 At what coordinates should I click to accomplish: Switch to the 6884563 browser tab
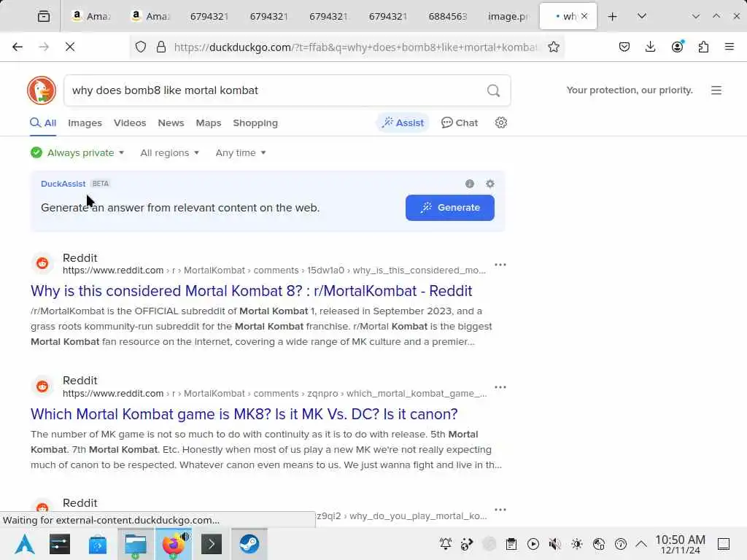click(448, 17)
